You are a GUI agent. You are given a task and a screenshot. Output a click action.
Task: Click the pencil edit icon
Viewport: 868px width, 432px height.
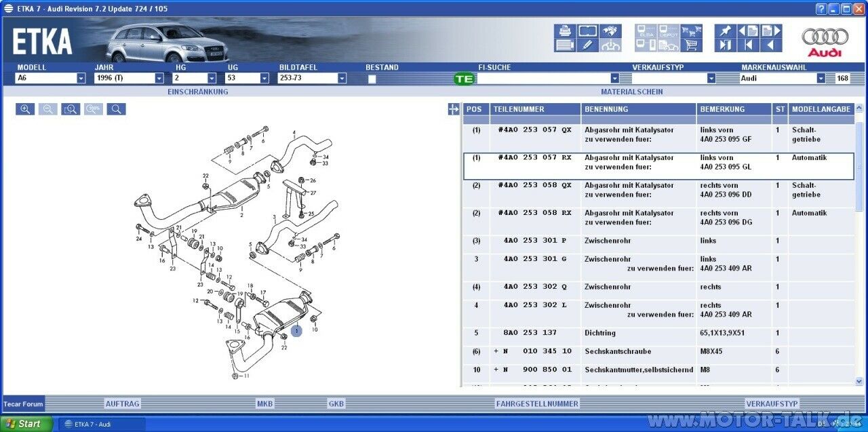pyautogui.click(x=588, y=45)
